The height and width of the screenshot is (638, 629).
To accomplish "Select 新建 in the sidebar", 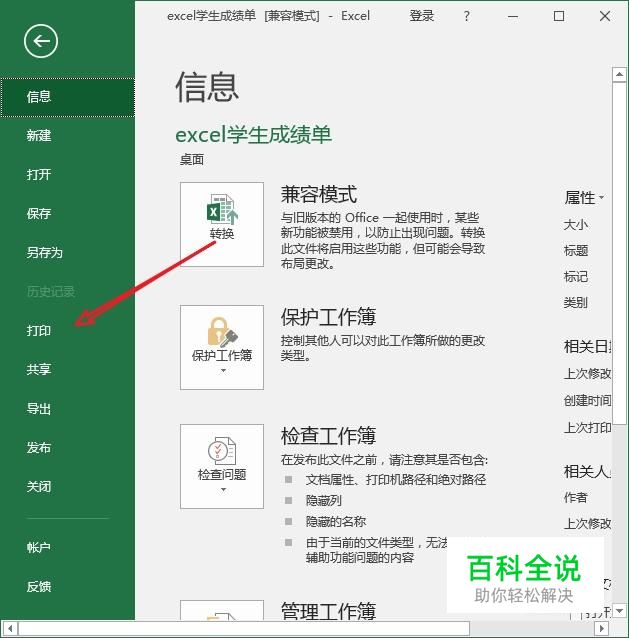I will tap(68, 135).
